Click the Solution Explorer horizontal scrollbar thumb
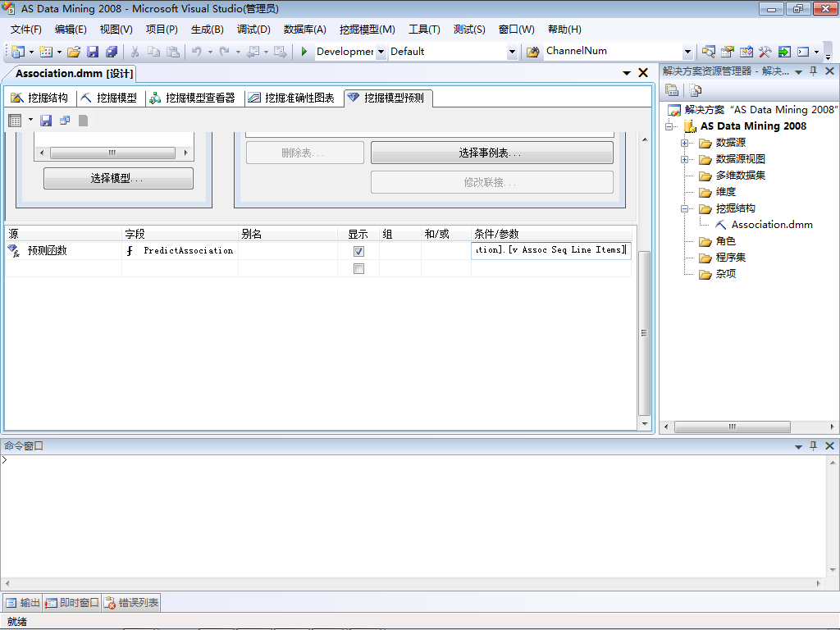This screenshot has height=630, width=840. 733,427
